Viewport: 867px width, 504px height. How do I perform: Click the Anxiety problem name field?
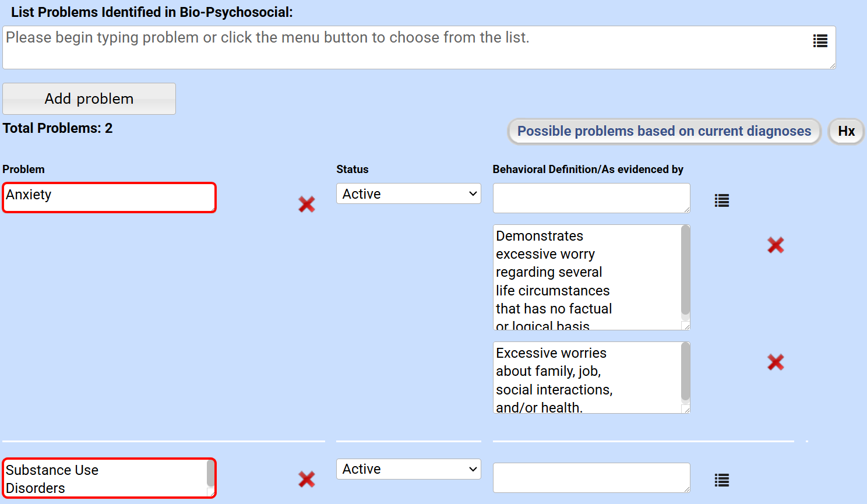coord(110,198)
